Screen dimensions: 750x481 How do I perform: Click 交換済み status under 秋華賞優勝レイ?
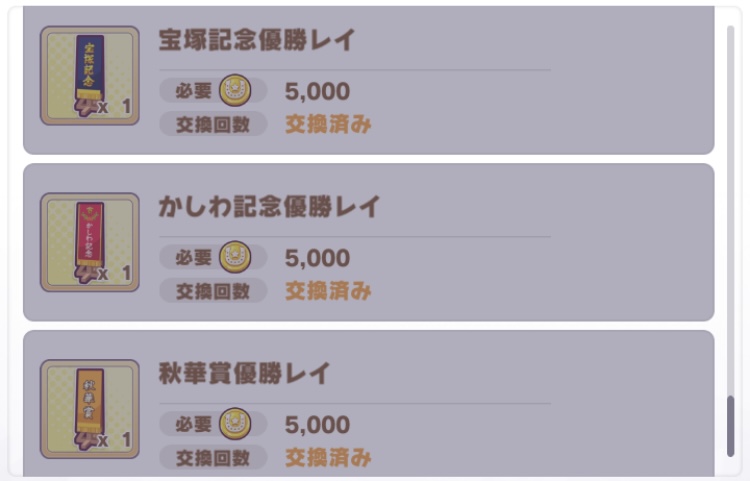pos(328,458)
